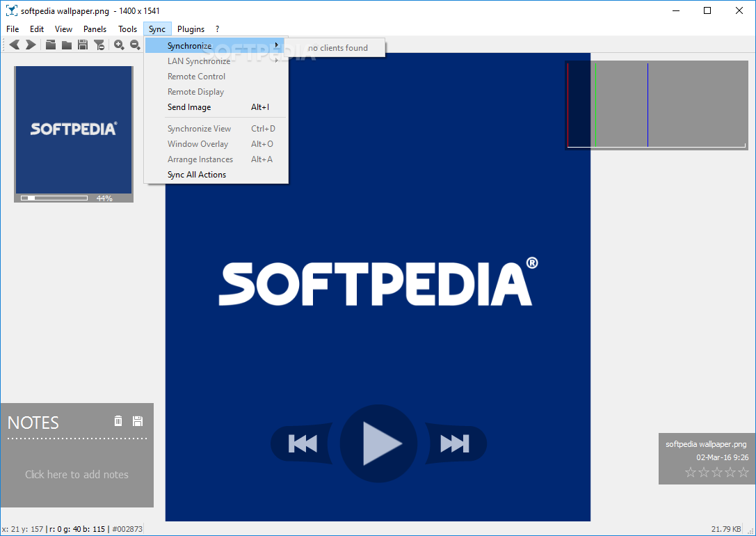
Task: Select Window Overlay menu entry
Action: coord(215,144)
